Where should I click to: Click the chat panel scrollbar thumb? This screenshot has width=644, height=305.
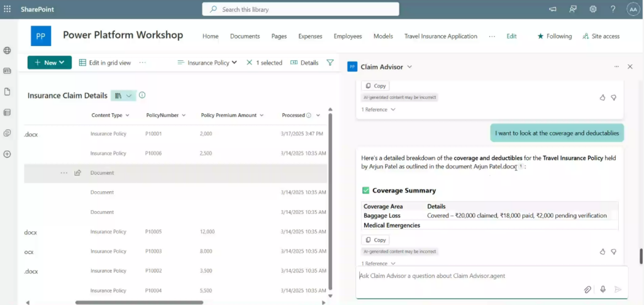(641, 257)
